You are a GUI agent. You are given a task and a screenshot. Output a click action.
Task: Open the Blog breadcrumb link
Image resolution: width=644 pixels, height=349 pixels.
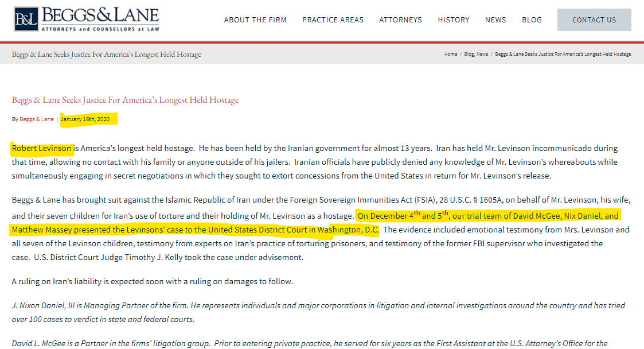click(x=469, y=54)
